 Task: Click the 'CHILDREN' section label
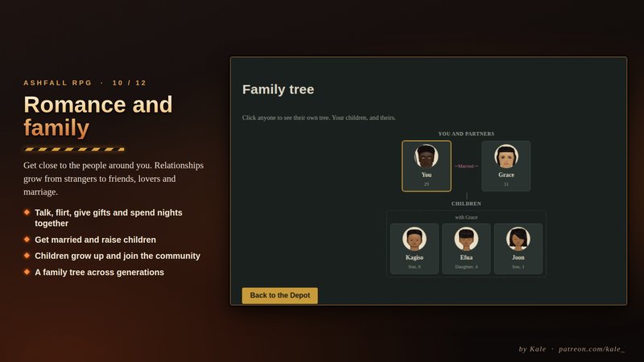pyautogui.click(x=466, y=204)
